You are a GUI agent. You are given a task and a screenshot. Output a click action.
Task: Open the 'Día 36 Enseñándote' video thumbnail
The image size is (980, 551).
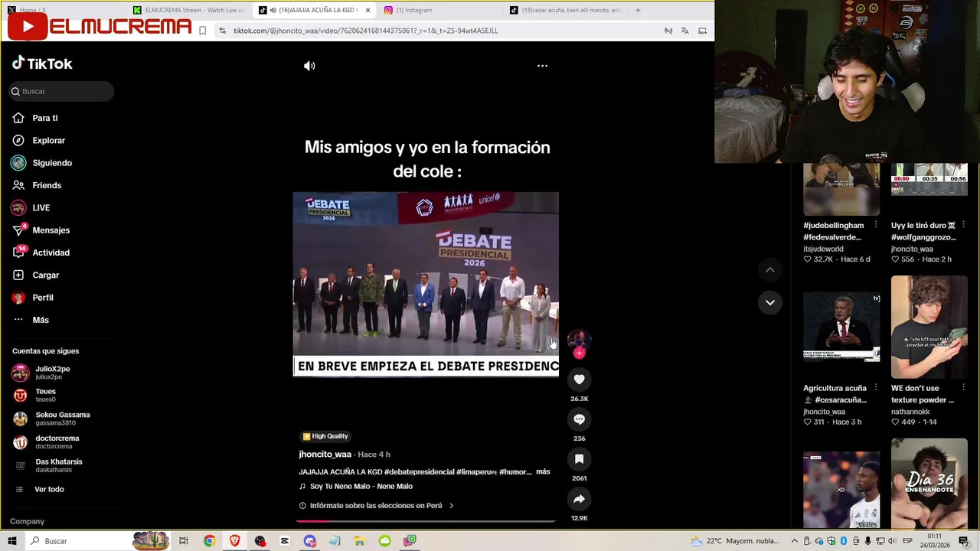929,484
